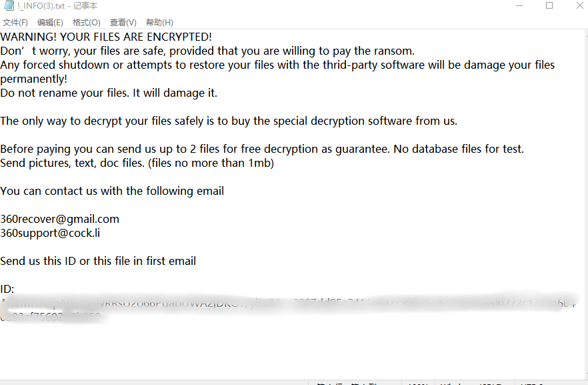Viewport: 588px width, 385px height.
Task: Open the 格式(O) menu
Action: click(86, 23)
